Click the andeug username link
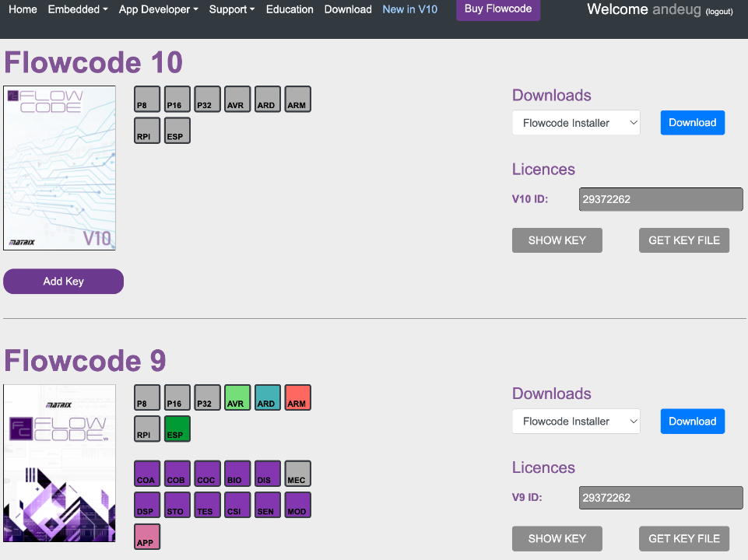 [x=676, y=9]
